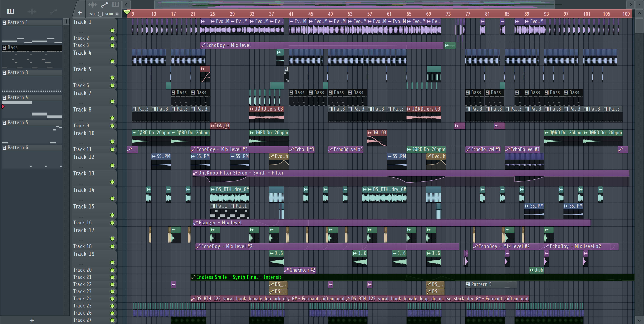Mute Track 4 with its green light
Viewport: 644px width, 324px height.
(112, 61)
